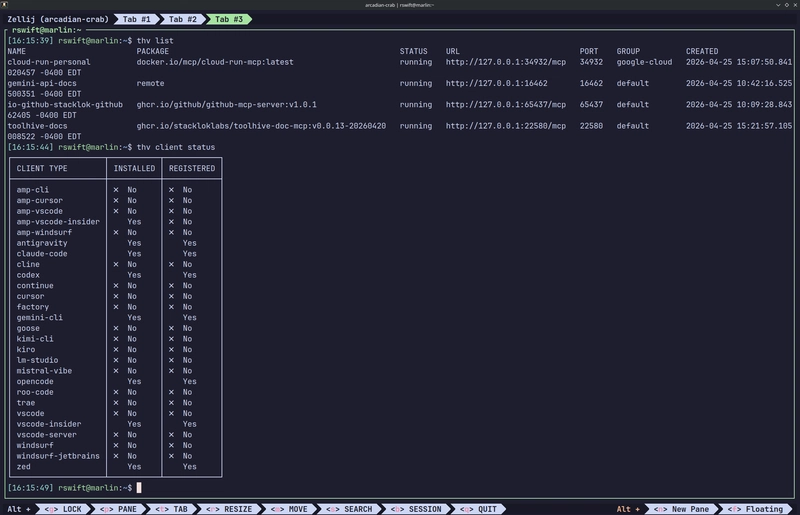800x515 pixels.
Task: Click the io-github-stacklok-github server name
Action: pyautogui.click(x=65, y=105)
